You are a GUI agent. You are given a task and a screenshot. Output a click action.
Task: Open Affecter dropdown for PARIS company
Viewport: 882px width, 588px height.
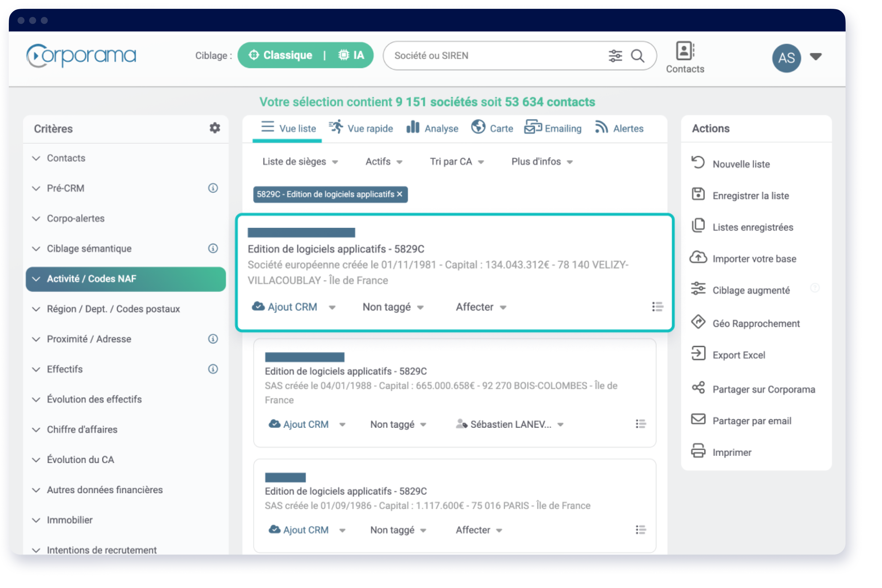coord(478,530)
